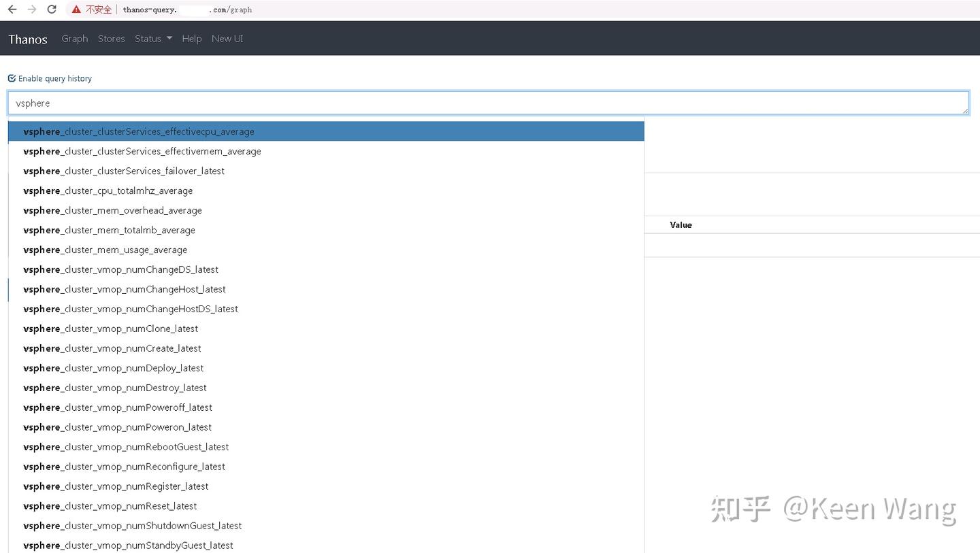980x553 pixels.
Task: Switch to the Graph page
Action: pyautogui.click(x=74, y=38)
